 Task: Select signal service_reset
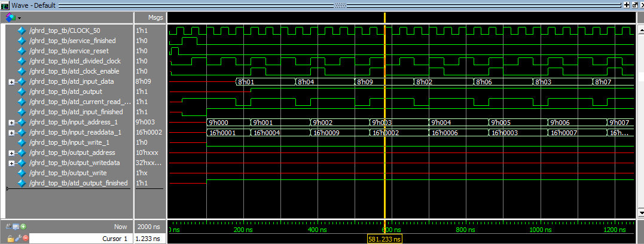(x=69, y=51)
